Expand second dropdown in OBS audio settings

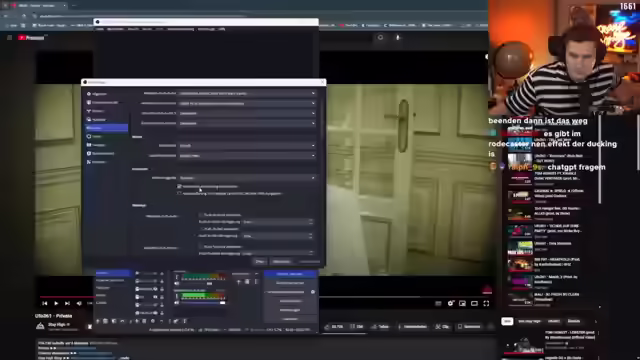[x=247, y=103]
